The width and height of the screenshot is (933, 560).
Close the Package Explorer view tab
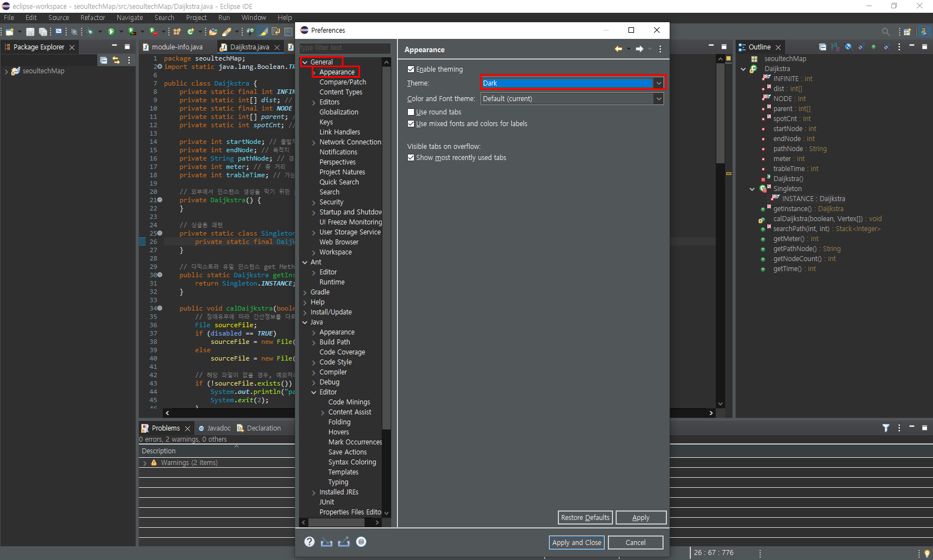(72, 48)
